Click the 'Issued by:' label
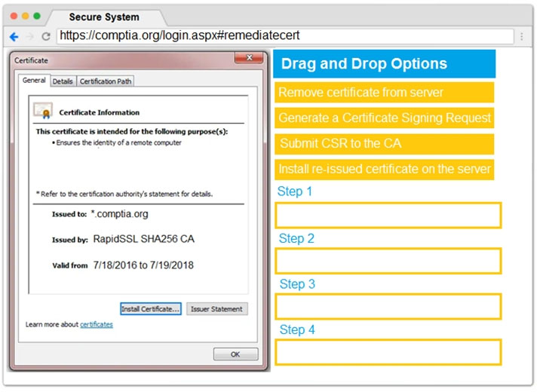The width and height of the screenshot is (537, 392). [70, 240]
